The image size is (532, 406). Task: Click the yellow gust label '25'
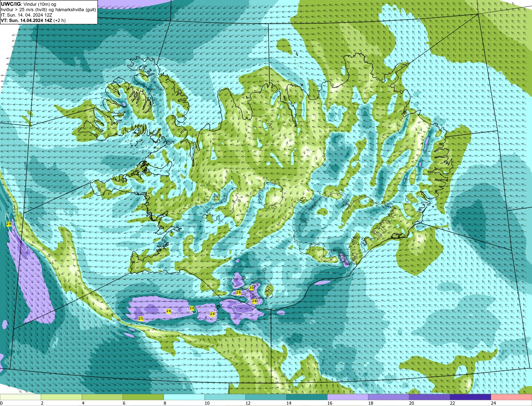click(141, 318)
